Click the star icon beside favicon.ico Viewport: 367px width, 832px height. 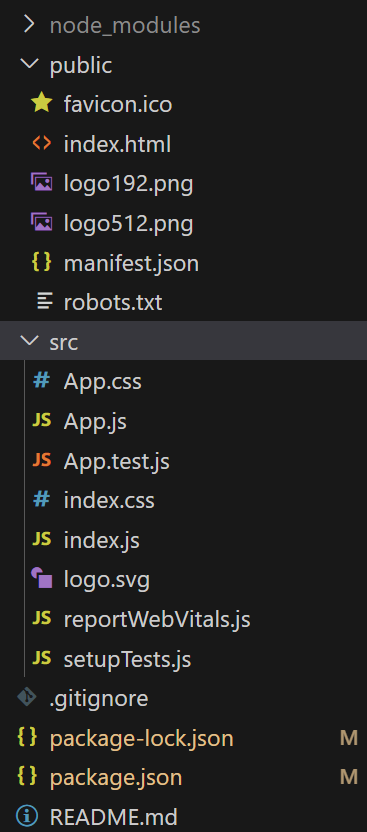tap(41, 103)
